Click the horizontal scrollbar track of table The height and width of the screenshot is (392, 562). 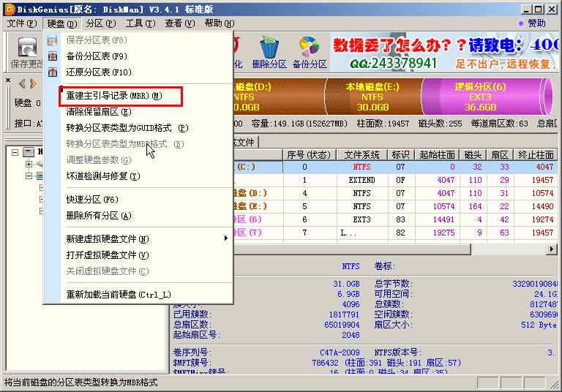(x=509, y=249)
